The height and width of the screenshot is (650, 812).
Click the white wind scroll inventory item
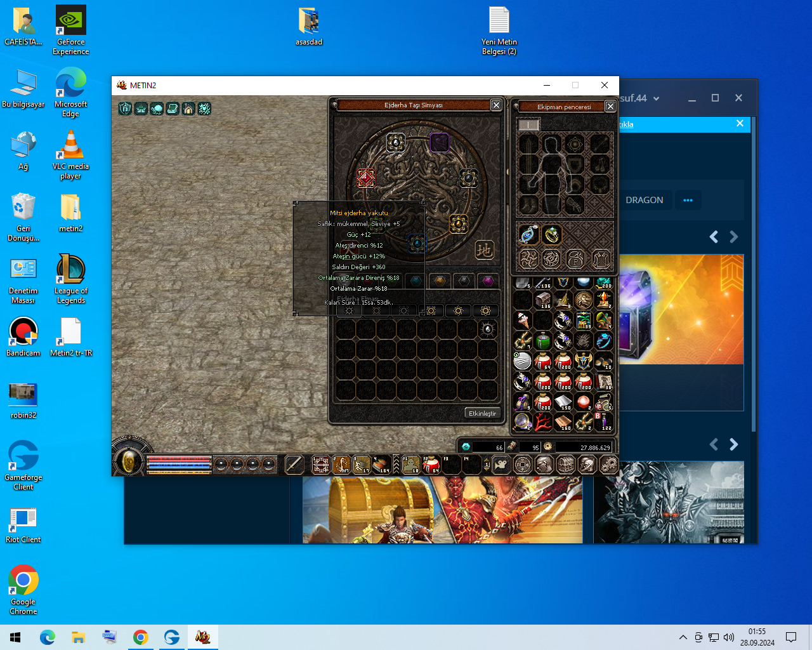point(523,361)
